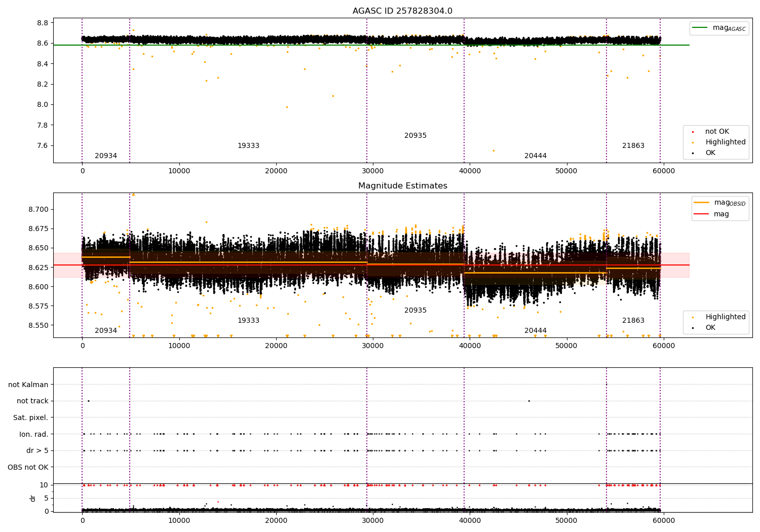Click OBSID label 21863 in the Magnitude Estimates plot
This screenshot has width=760, height=532.
(633, 321)
